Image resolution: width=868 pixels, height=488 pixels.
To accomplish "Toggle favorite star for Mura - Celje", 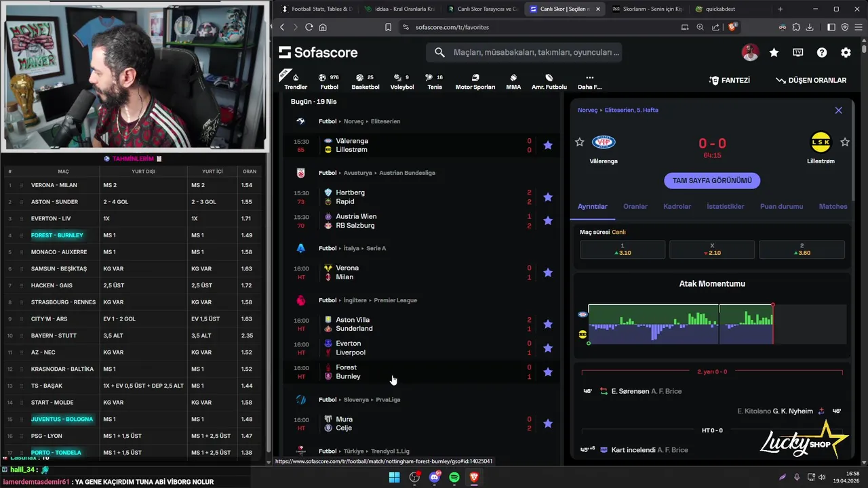I will (548, 424).
